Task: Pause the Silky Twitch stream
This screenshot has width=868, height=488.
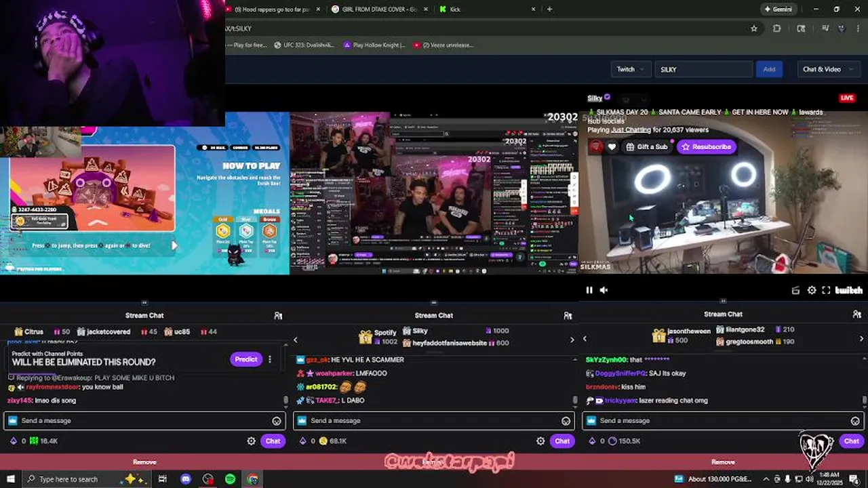Action: coord(589,290)
